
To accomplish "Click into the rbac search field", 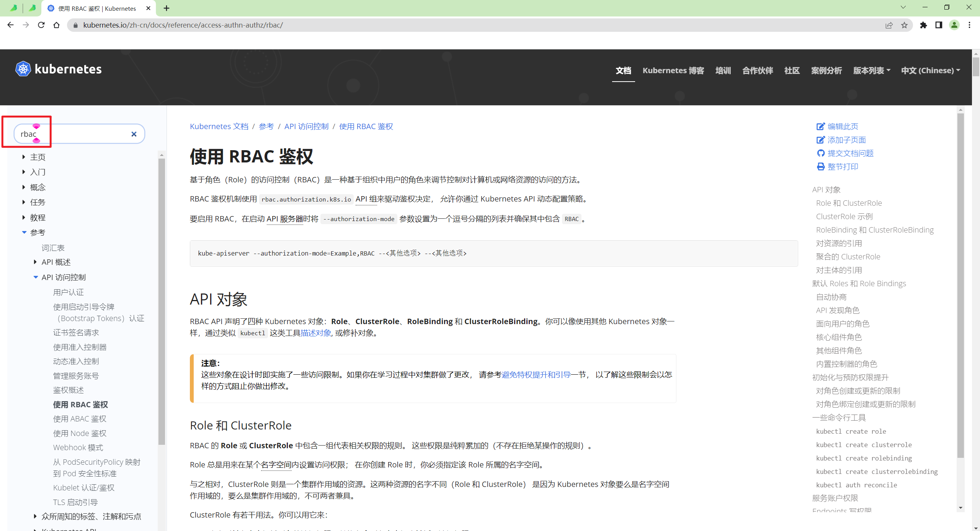I will pos(79,134).
